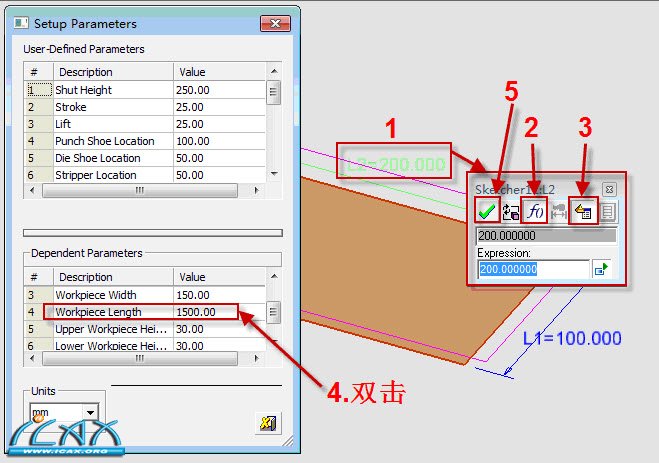659x463 pixels.
Task: Select the Lower Workpiece Height row
Action: (145, 345)
